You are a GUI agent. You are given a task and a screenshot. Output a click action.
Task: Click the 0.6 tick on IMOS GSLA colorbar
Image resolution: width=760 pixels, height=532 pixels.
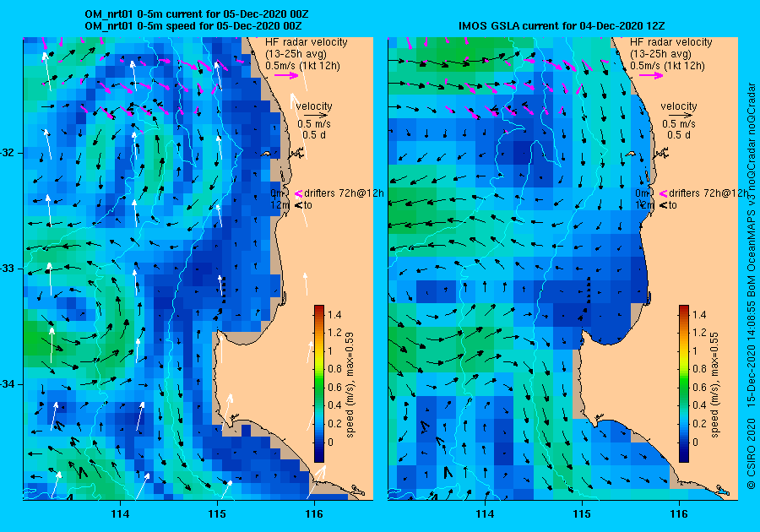click(x=699, y=387)
